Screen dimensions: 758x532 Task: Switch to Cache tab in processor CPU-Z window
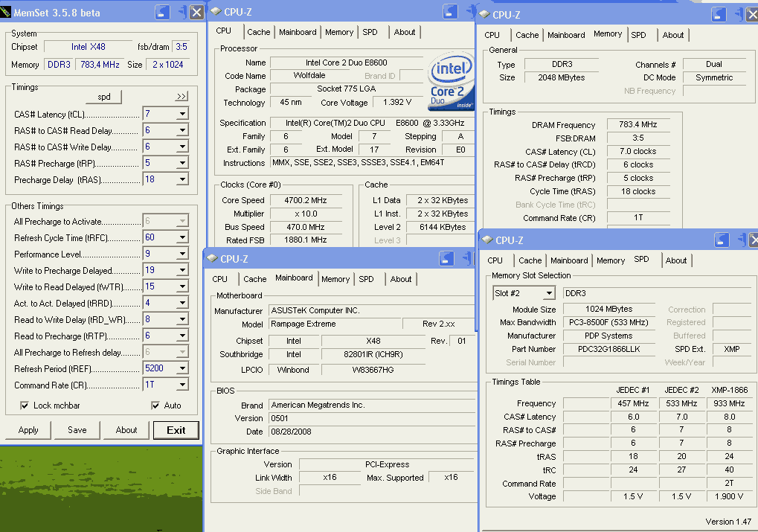pyautogui.click(x=259, y=32)
